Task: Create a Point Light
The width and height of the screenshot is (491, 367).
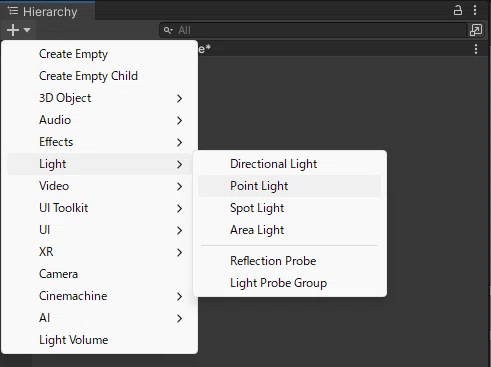Action: point(289,186)
